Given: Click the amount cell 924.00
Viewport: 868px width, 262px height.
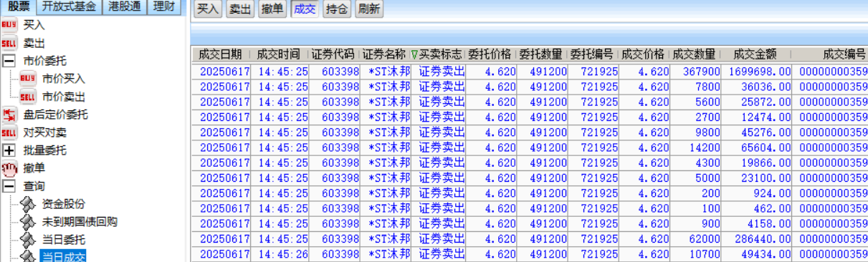Looking at the screenshot, I should tap(756, 193).
